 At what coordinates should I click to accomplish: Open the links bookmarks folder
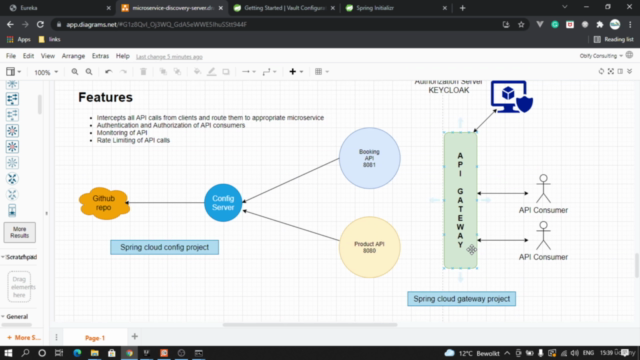49,39
